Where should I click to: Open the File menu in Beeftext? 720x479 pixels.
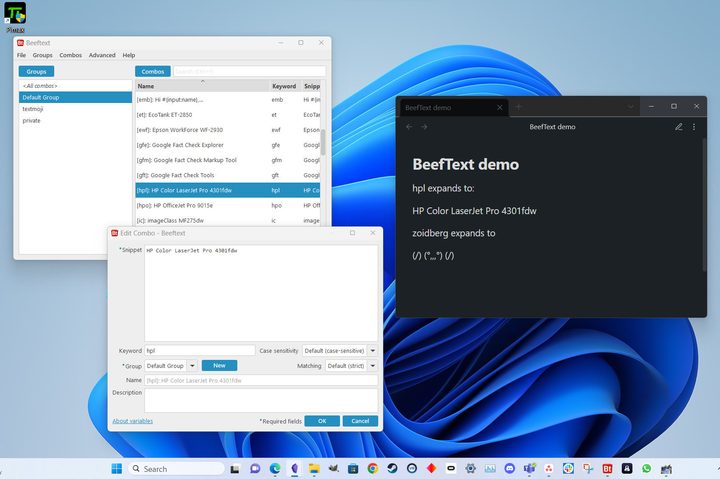pyautogui.click(x=22, y=55)
